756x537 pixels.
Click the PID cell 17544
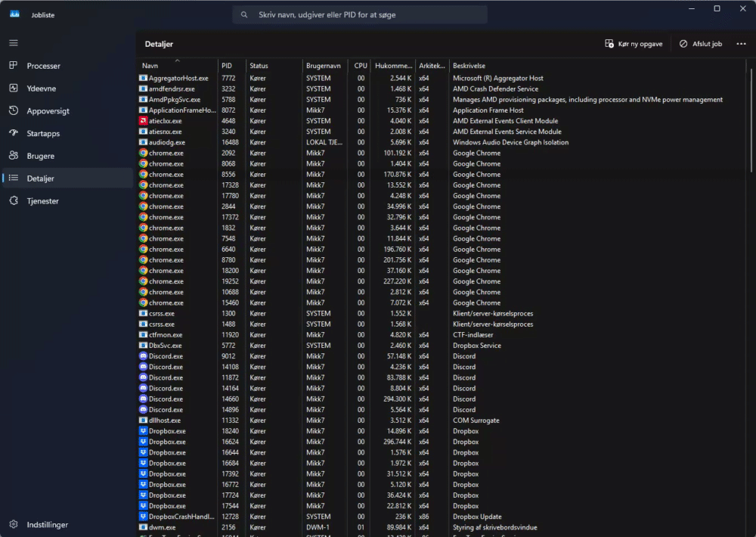point(230,506)
